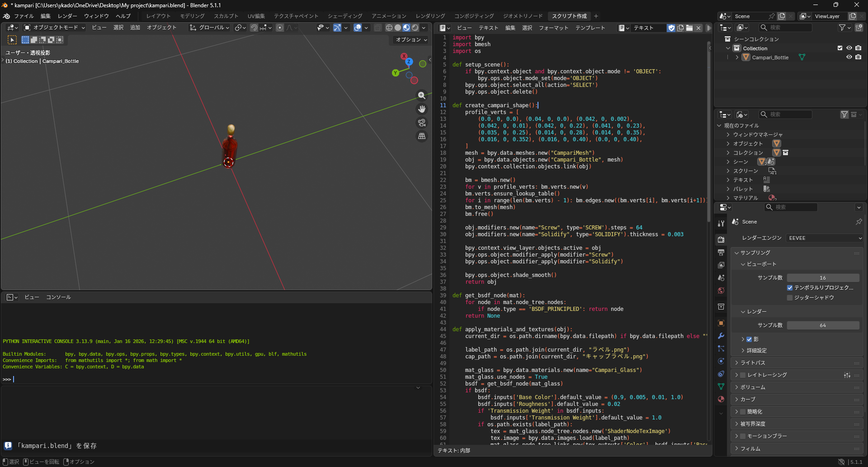Enable Motion Blur (モーションブラー) checkbox
Screen dimensions: 868x467
click(x=743, y=436)
